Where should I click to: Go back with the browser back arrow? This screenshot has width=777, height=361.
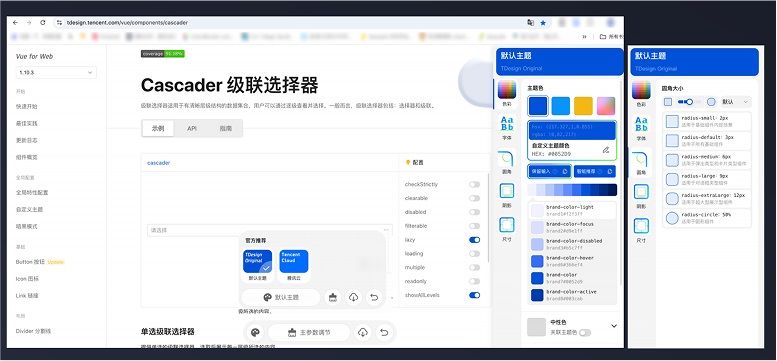[15, 23]
